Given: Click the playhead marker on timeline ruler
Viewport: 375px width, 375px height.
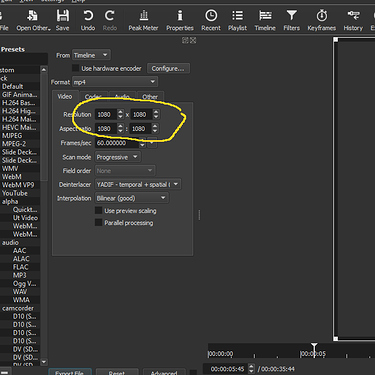Looking at the screenshot, I should click(314, 348).
